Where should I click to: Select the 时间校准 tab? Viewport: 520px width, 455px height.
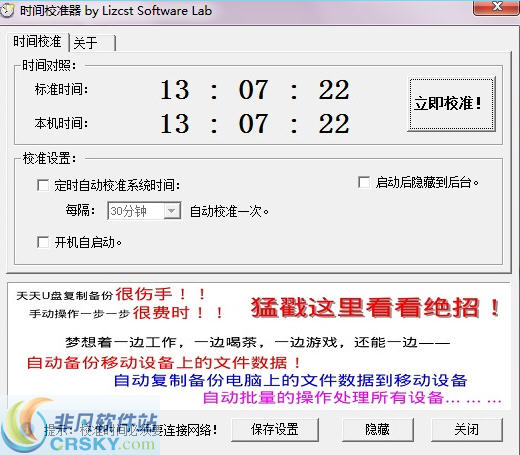click(38, 42)
